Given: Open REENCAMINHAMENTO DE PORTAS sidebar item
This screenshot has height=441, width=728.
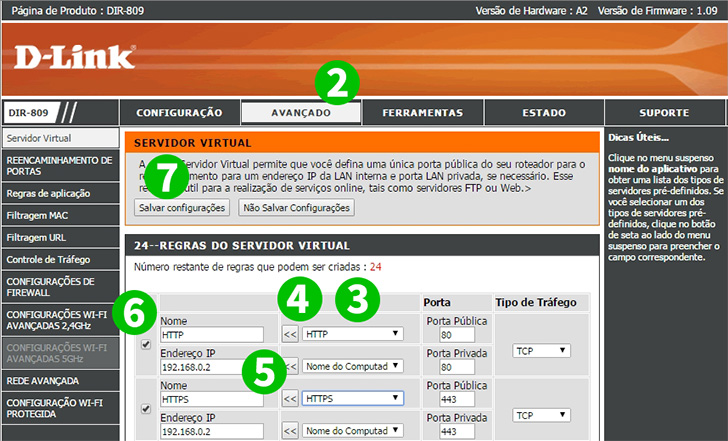Looking at the screenshot, I should pyautogui.click(x=60, y=166).
